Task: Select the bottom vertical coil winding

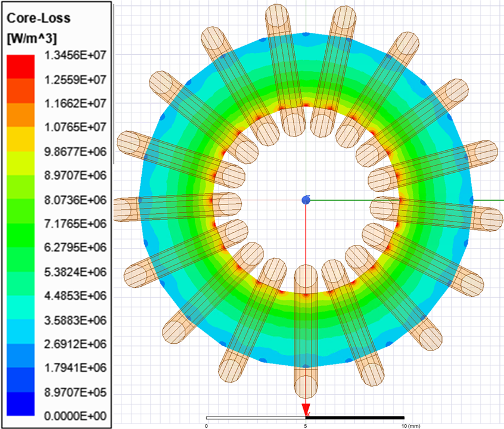Action: (x=306, y=334)
